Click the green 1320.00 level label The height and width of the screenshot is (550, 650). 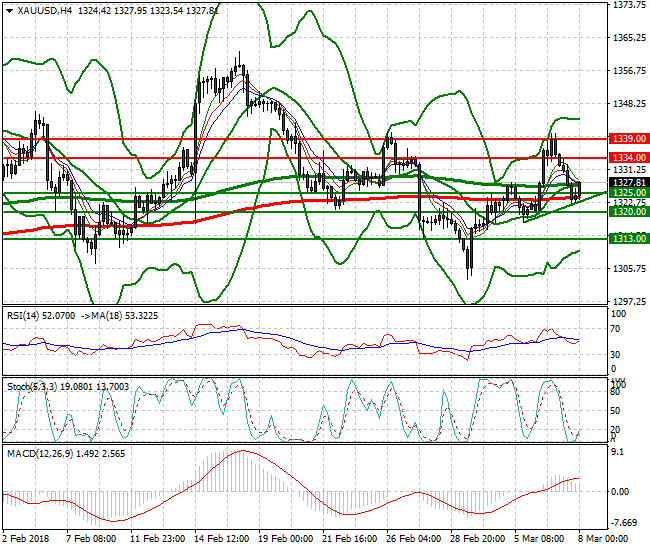629,212
